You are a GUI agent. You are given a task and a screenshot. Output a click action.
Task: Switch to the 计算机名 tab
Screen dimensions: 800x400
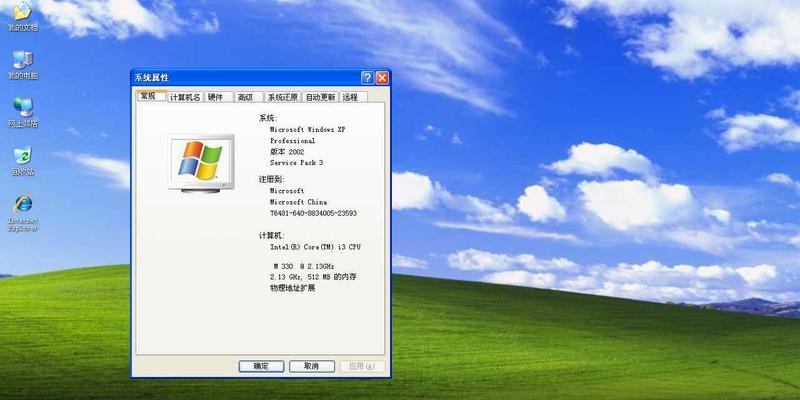coord(185,97)
